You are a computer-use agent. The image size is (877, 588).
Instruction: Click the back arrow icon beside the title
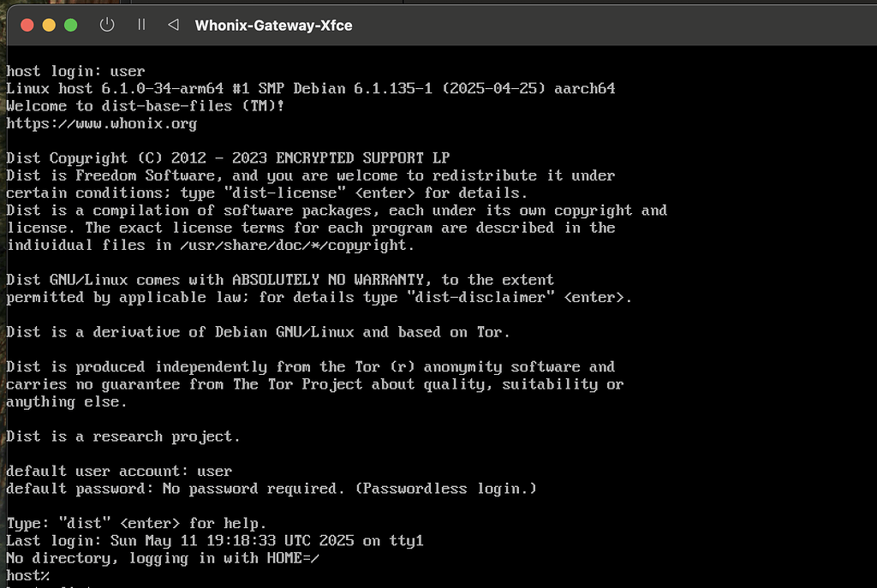click(x=172, y=25)
